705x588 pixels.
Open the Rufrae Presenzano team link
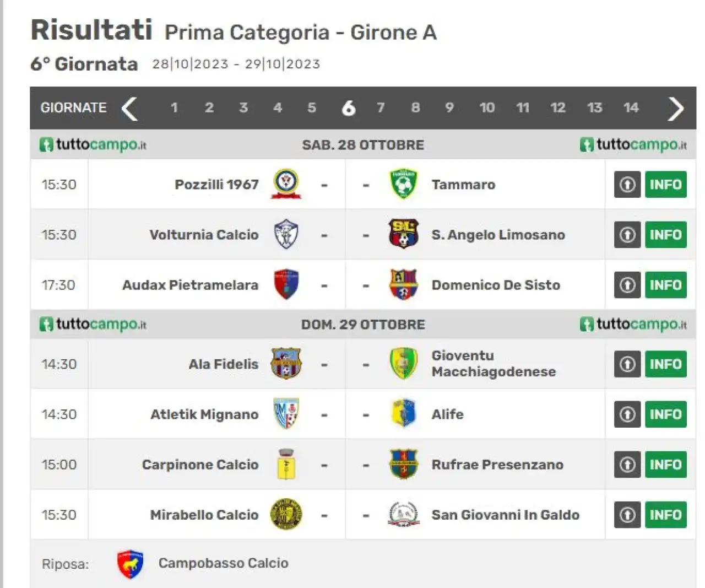[x=497, y=465]
